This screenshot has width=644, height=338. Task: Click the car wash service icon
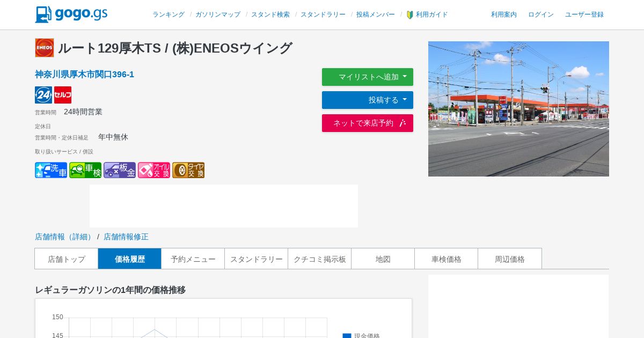tap(51, 170)
